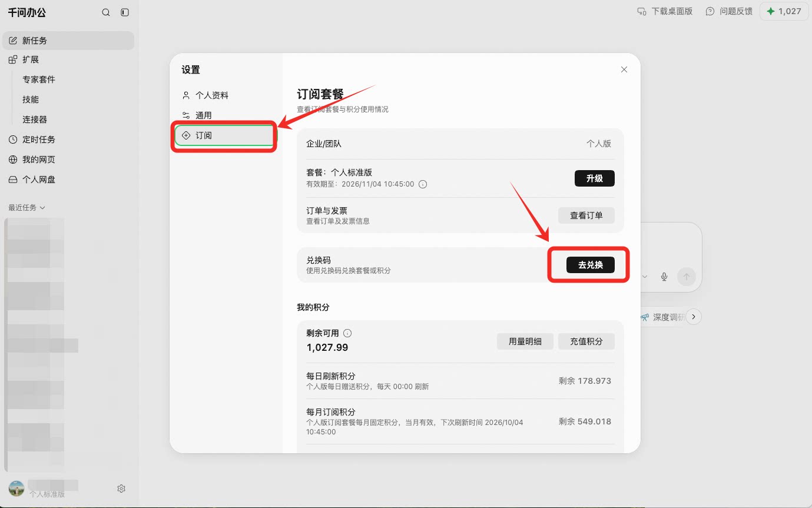This screenshot has width=812, height=508.
Task: Click the 每日刷新积分 row title
Action: click(x=331, y=376)
